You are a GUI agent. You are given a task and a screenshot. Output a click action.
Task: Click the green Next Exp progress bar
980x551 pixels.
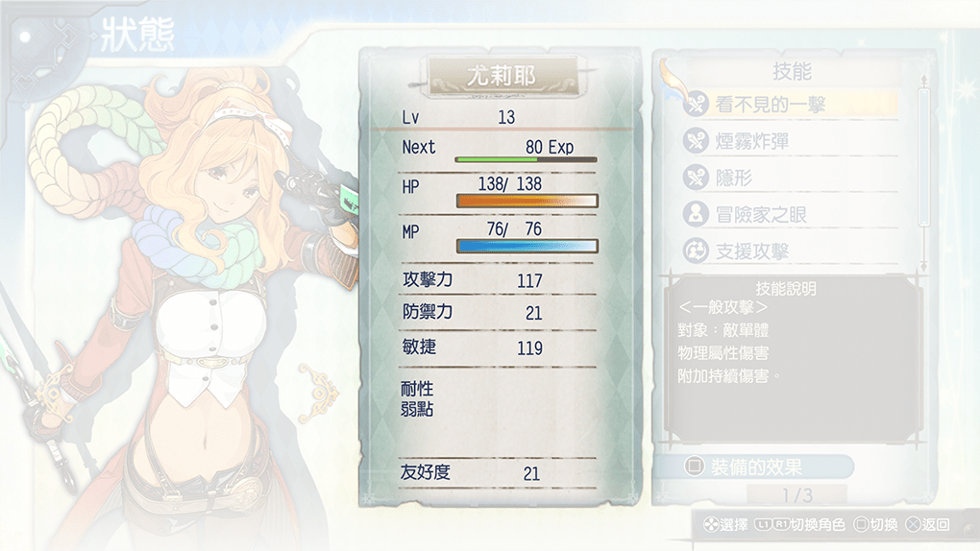tap(526, 159)
